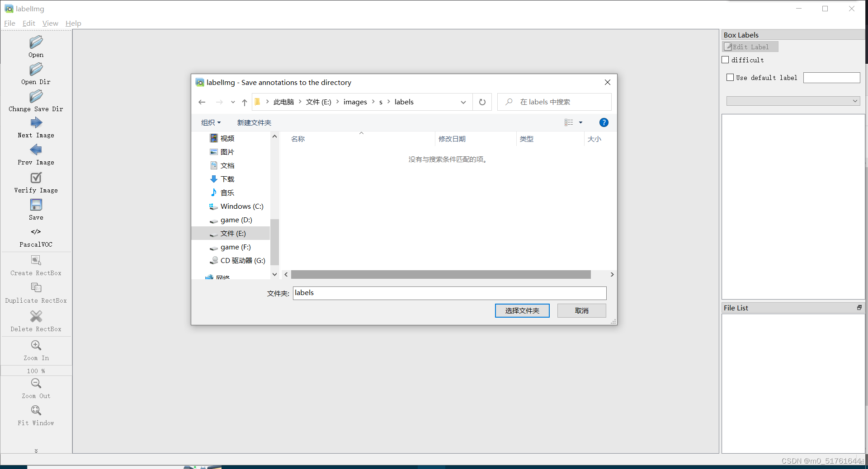
Task: Go to Prev Image
Action: [36, 150]
